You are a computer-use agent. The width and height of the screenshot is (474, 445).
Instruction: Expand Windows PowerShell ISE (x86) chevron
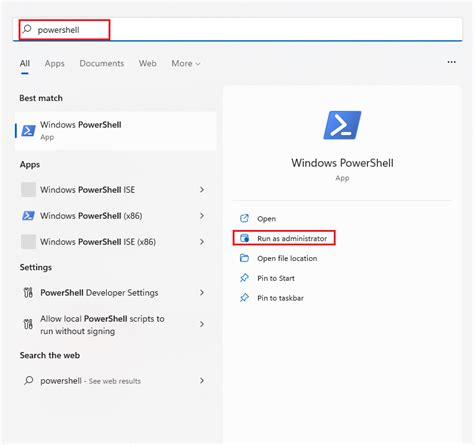[202, 242]
